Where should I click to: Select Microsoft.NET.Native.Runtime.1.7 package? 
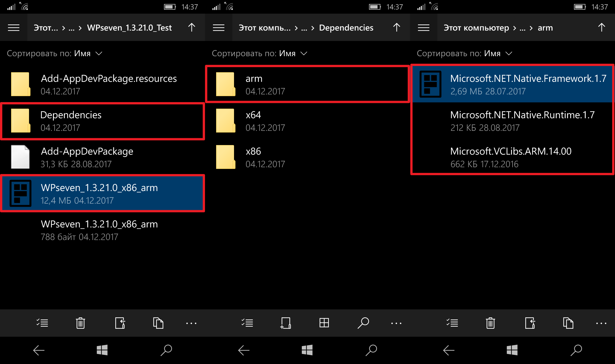tap(512, 121)
